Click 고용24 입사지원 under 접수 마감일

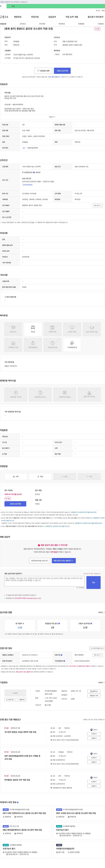15,504
